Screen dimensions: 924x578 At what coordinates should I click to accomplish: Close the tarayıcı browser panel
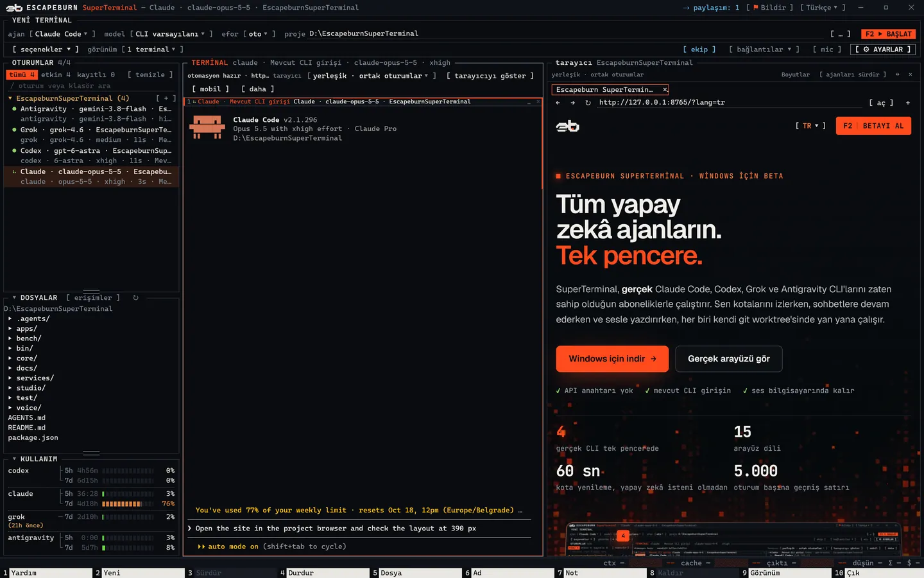click(910, 74)
